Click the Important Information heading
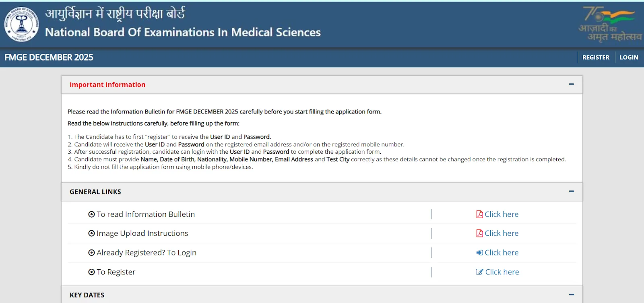Viewport: 644px width, 303px height. tap(107, 85)
